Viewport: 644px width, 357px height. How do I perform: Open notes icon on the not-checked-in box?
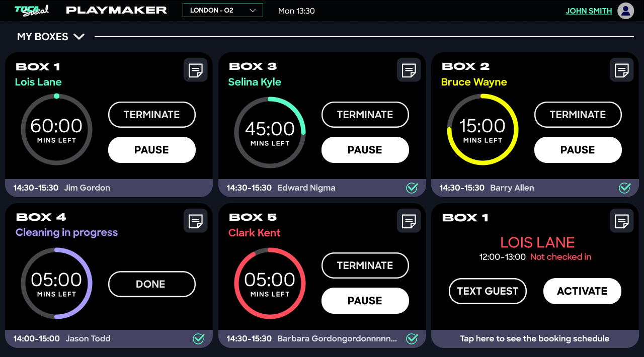tap(621, 221)
